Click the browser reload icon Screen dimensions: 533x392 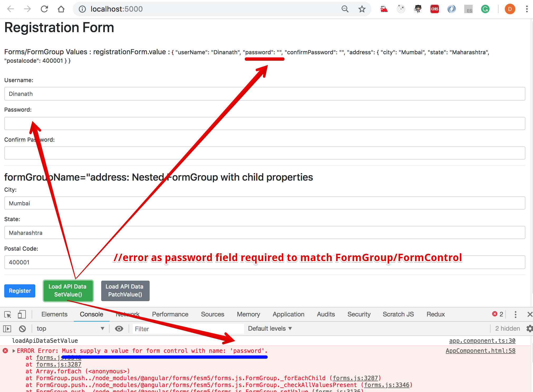(x=44, y=9)
